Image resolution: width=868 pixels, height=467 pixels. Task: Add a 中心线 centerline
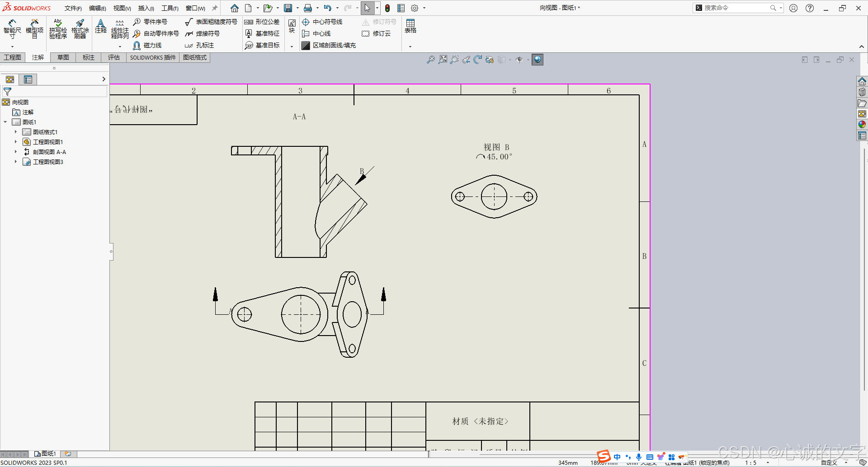316,33
